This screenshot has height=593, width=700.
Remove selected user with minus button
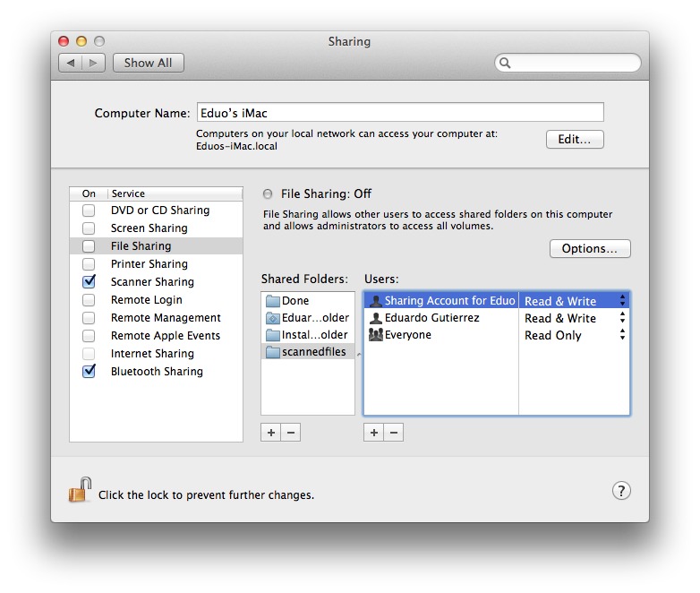tap(393, 433)
